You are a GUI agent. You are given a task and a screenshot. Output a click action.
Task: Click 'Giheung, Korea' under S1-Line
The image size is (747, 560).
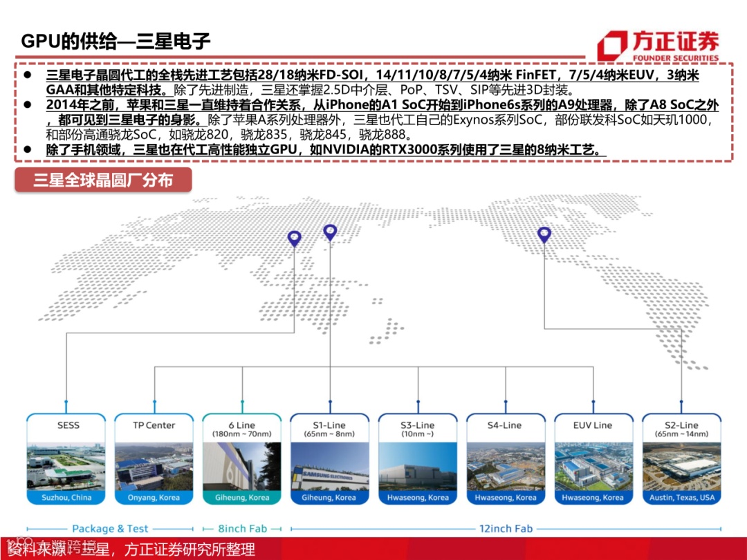[x=329, y=498]
